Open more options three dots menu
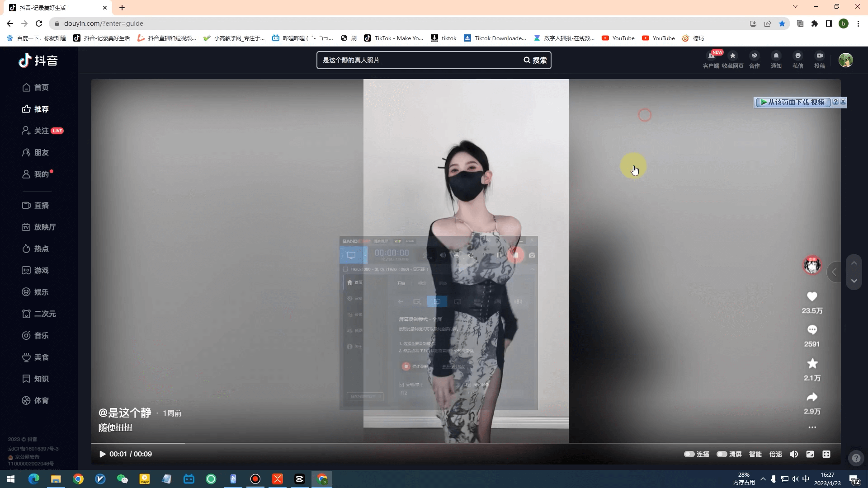This screenshot has width=868, height=488. coord(812,427)
